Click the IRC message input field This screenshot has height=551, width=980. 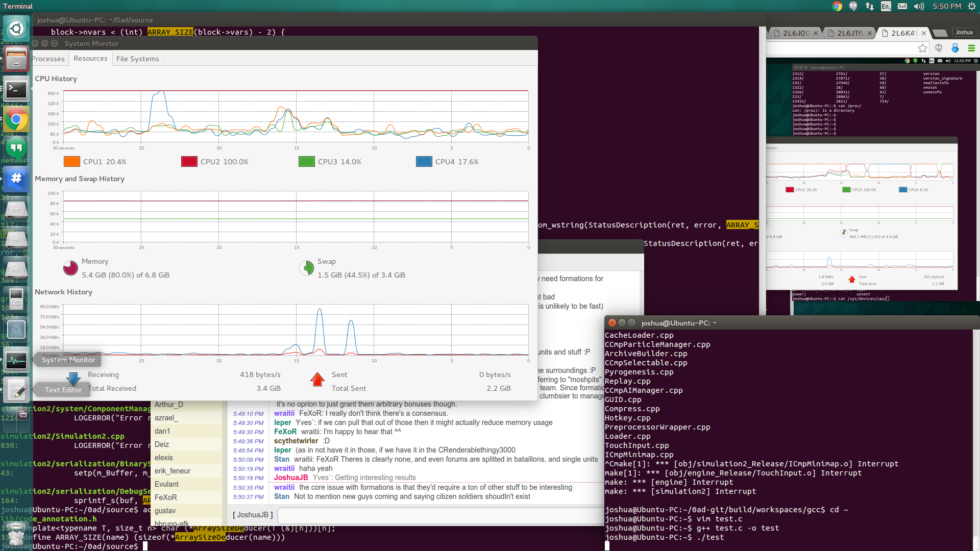coord(440,515)
